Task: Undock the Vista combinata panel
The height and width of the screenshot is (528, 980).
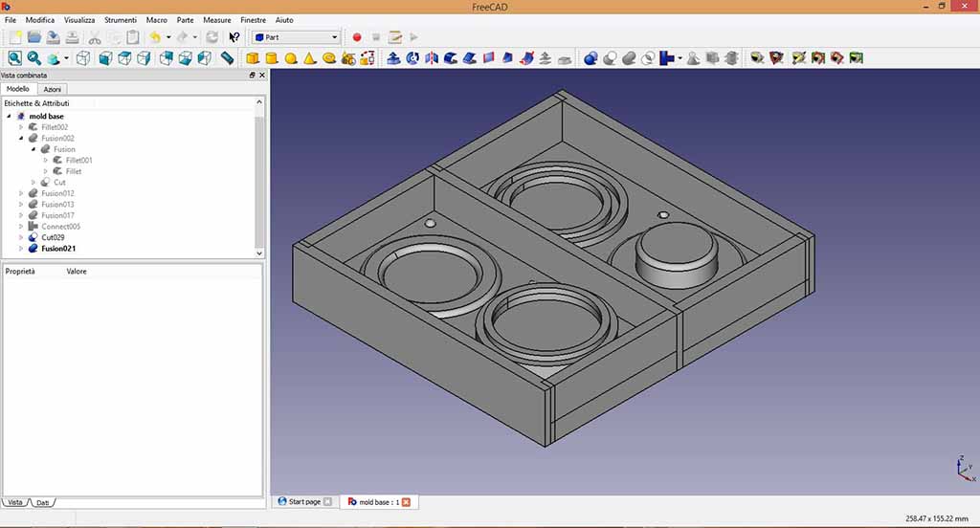Action: pos(252,75)
